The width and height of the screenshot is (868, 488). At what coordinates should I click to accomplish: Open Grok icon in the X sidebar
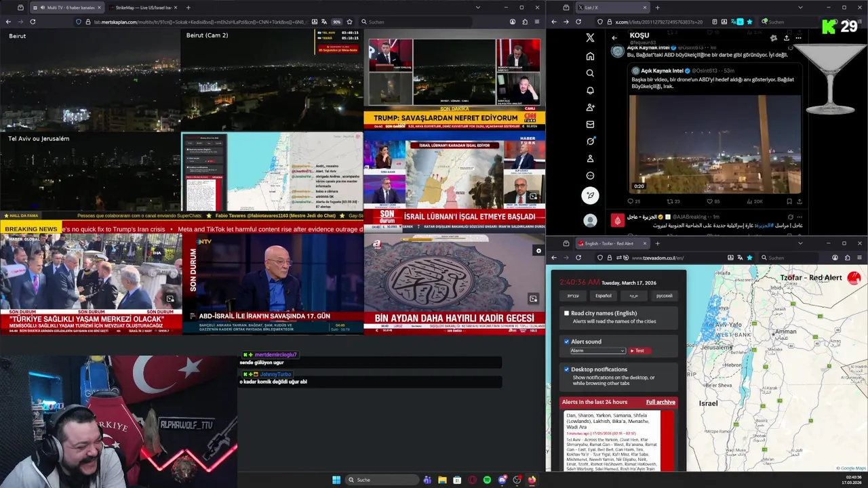point(590,141)
